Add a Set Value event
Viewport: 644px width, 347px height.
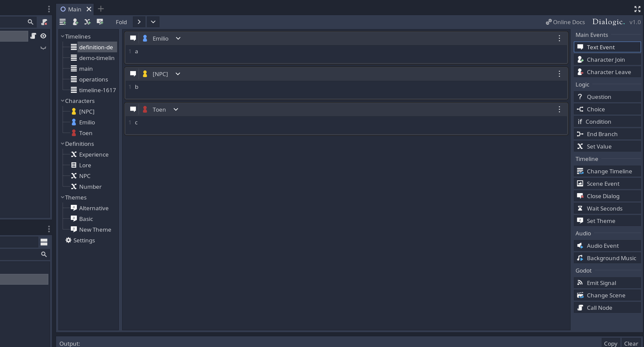[x=607, y=147]
